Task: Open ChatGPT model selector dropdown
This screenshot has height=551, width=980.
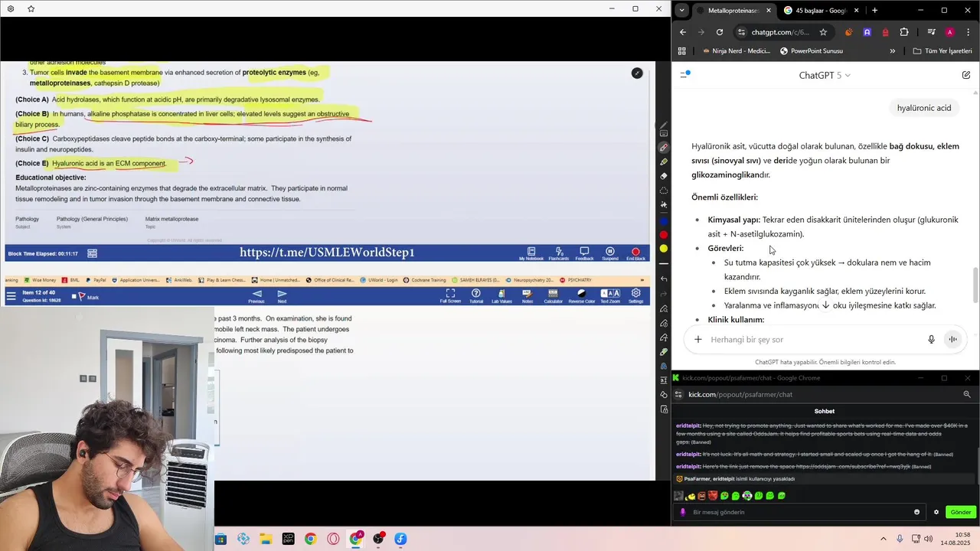Action: coord(825,75)
